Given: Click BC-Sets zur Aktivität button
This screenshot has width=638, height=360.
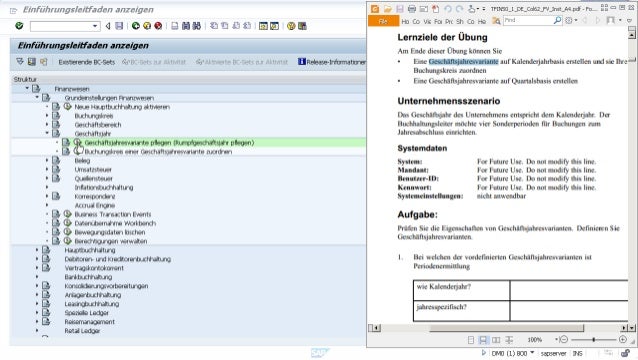Looking at the screenshot, I should pos(154,62).
